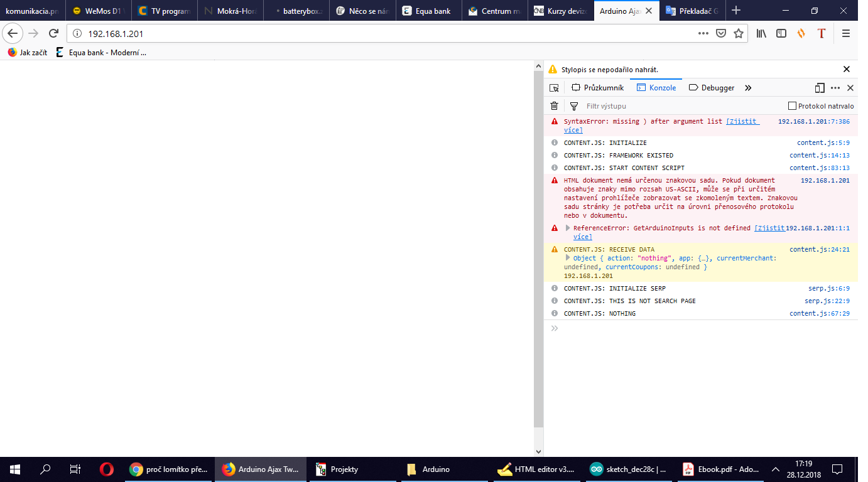
Task: Open the Firefox hamburger menu
Action: (846, 33)
